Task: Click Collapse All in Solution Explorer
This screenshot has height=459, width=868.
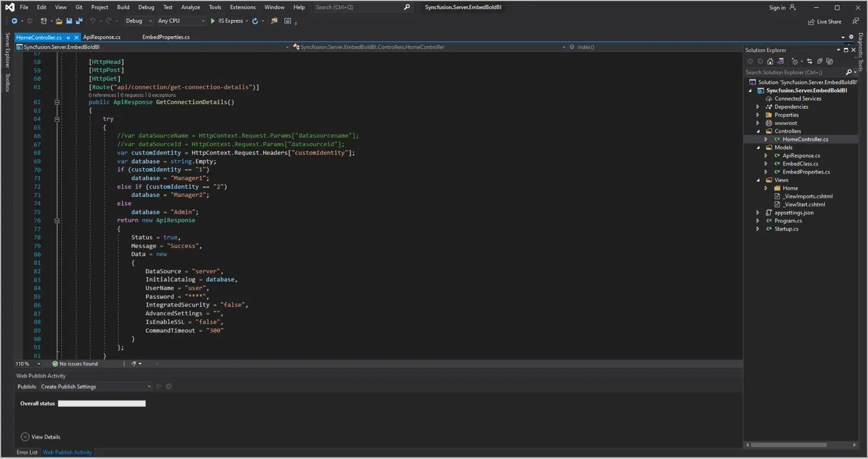Action: (820, 61)
